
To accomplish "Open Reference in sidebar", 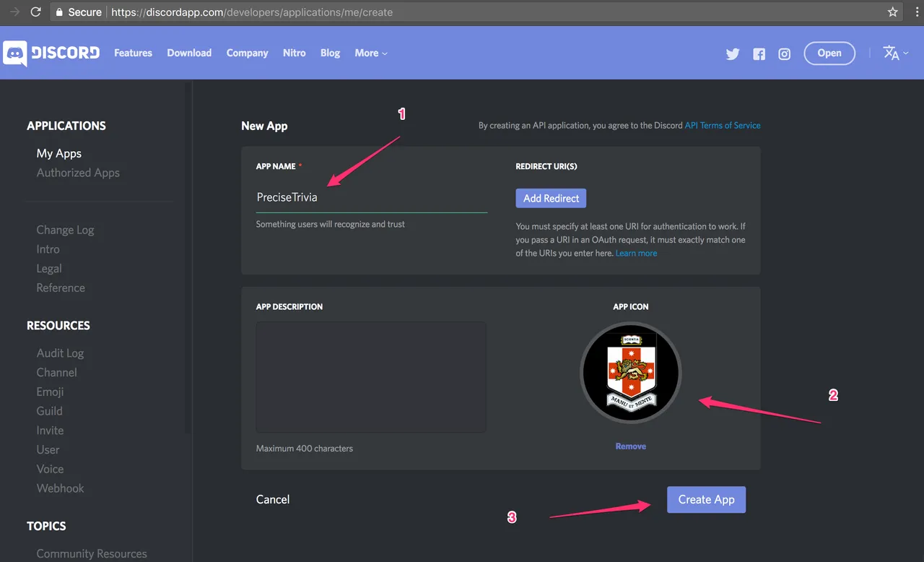I will tap(61, 288).
